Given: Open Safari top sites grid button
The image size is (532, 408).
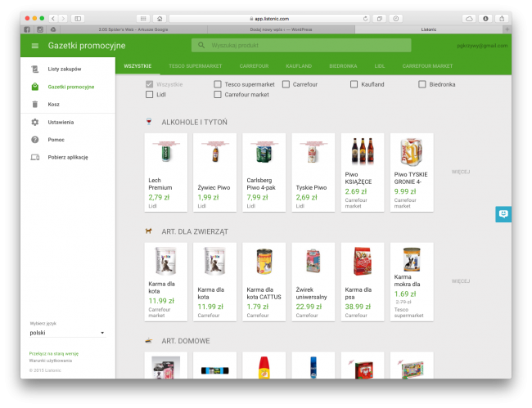Looking at the screenshot, I should pyautogui.click(x=143, y=19).
